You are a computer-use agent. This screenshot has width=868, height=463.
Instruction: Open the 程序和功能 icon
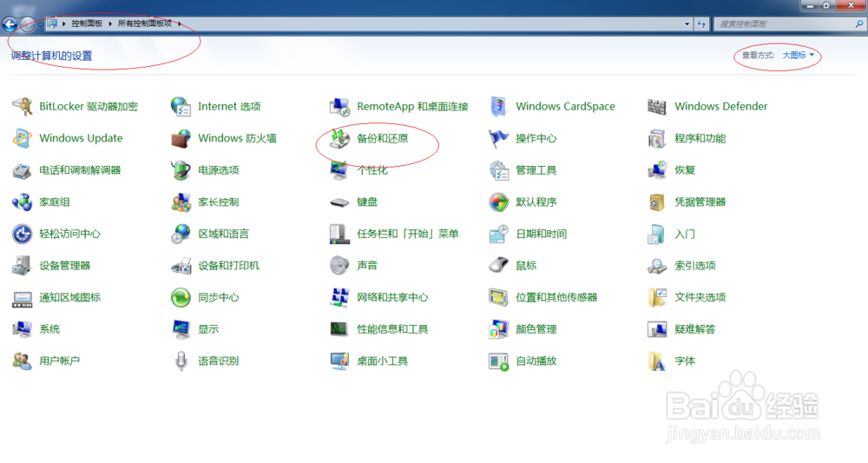point(657,138)
